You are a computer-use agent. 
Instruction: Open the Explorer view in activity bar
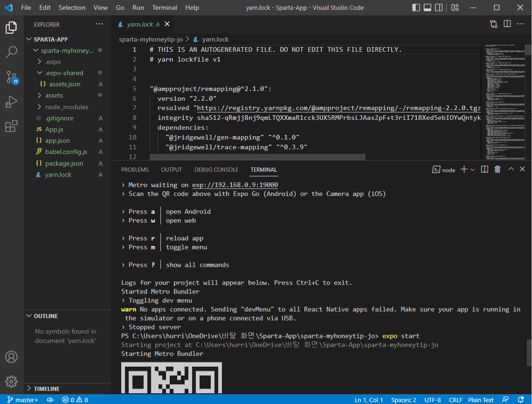tap(11, 28)
